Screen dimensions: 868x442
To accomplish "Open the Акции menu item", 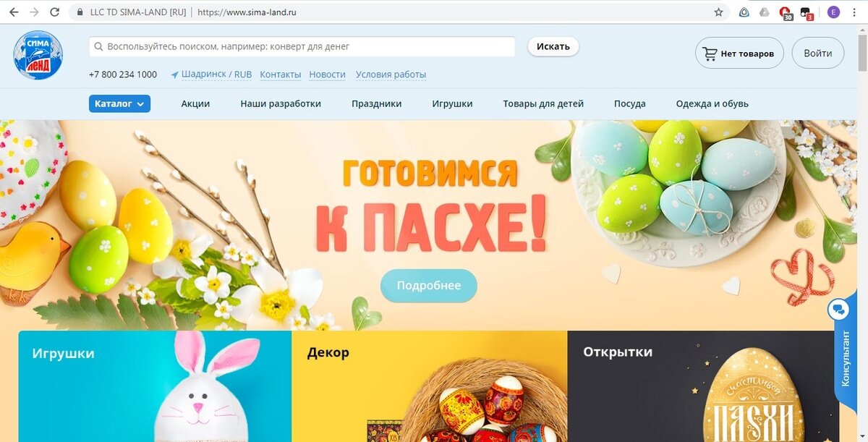I will 195,103.
